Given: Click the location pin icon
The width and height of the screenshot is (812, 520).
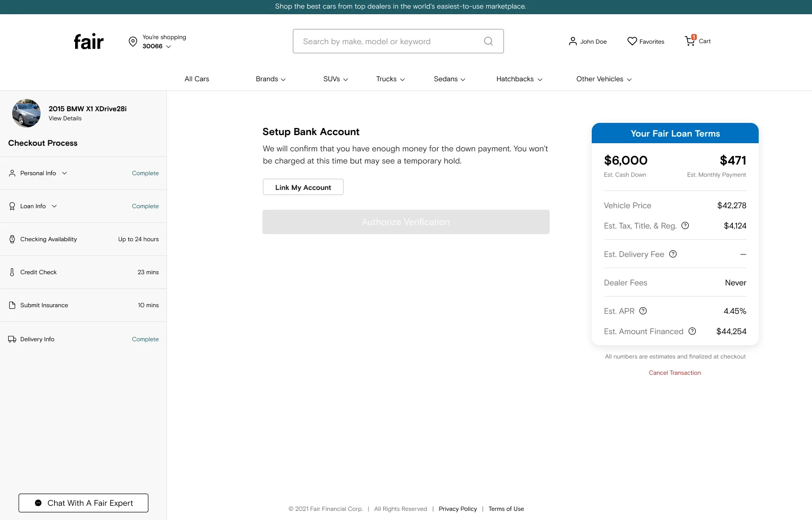Looking at the screenshot, I should [x=133, y=42].
